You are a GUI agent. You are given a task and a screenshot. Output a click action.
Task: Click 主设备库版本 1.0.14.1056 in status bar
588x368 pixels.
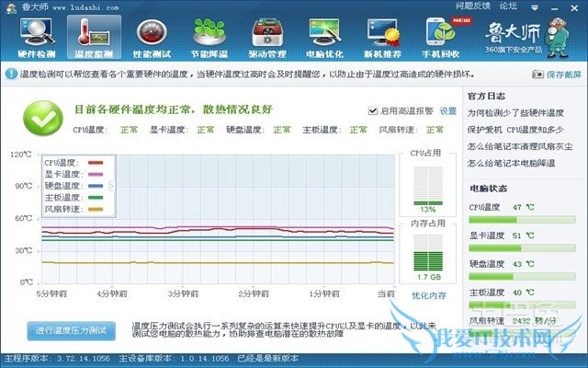coord(174,359)
